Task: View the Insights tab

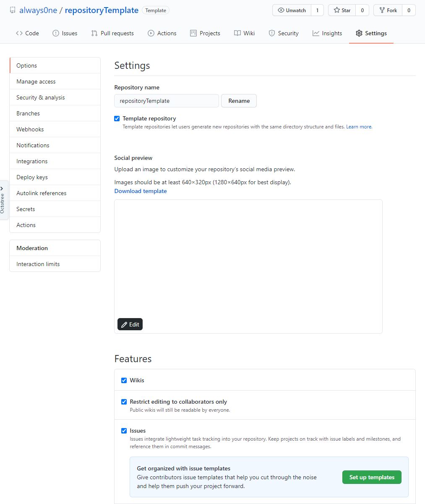Action: click(x=327, y=33)
